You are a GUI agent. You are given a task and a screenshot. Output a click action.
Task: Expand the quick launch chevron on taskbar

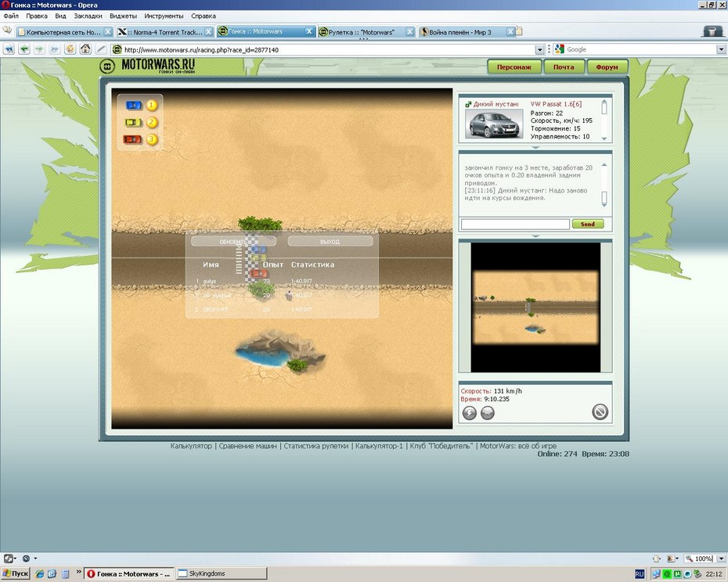(78, 571)
